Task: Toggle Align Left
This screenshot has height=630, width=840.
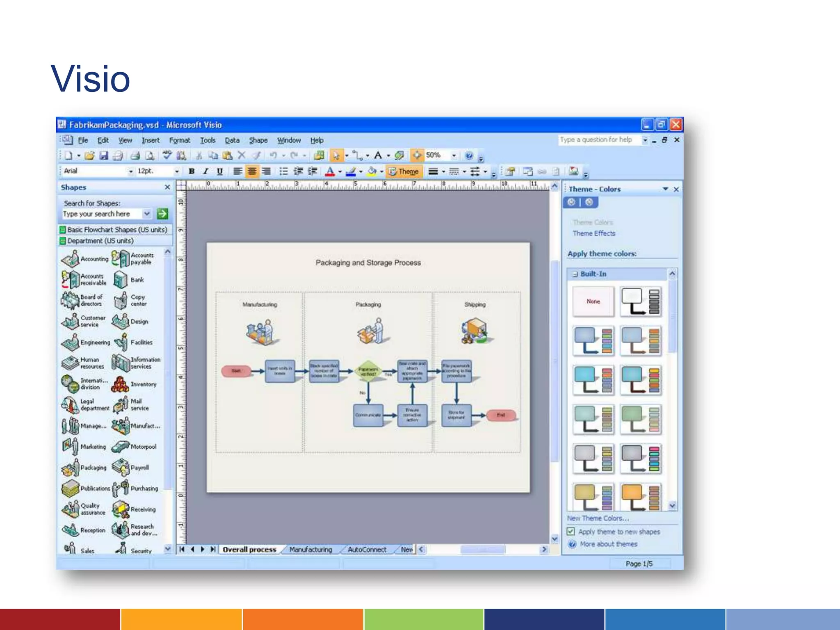Action: [x=237, y=171]
